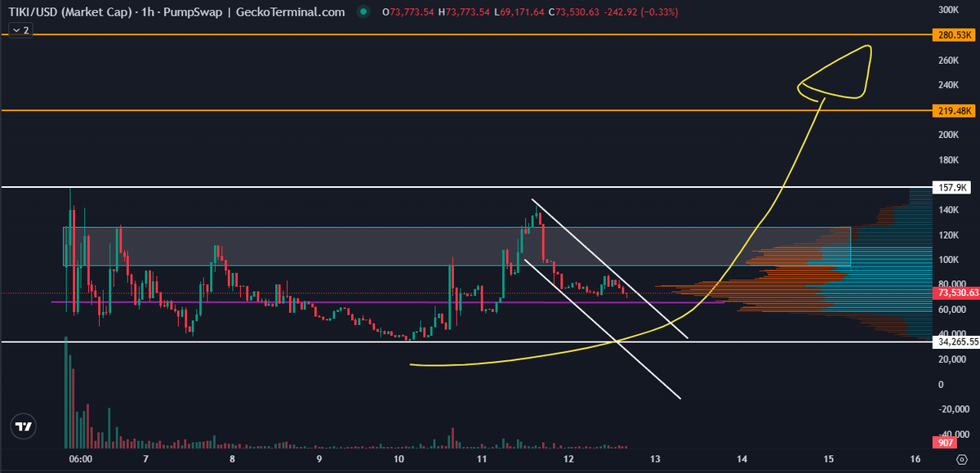Click date 14 on time axis

point(742,460)
